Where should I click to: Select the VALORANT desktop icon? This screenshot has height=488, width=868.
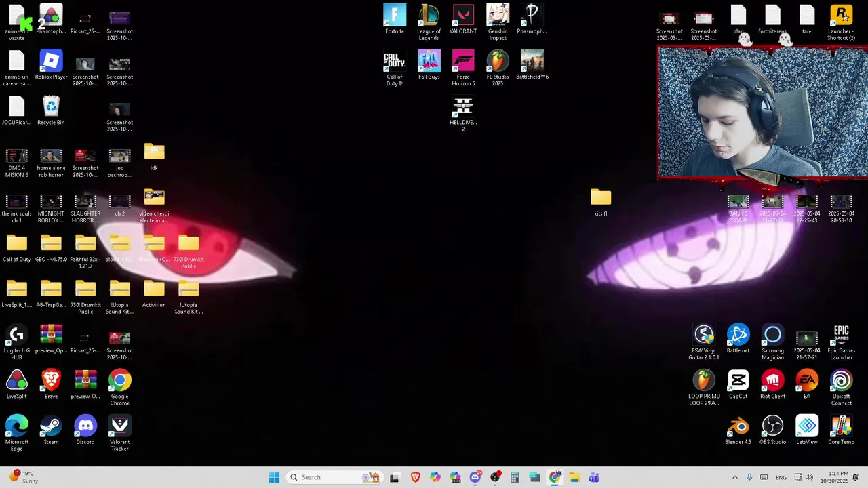463,20
